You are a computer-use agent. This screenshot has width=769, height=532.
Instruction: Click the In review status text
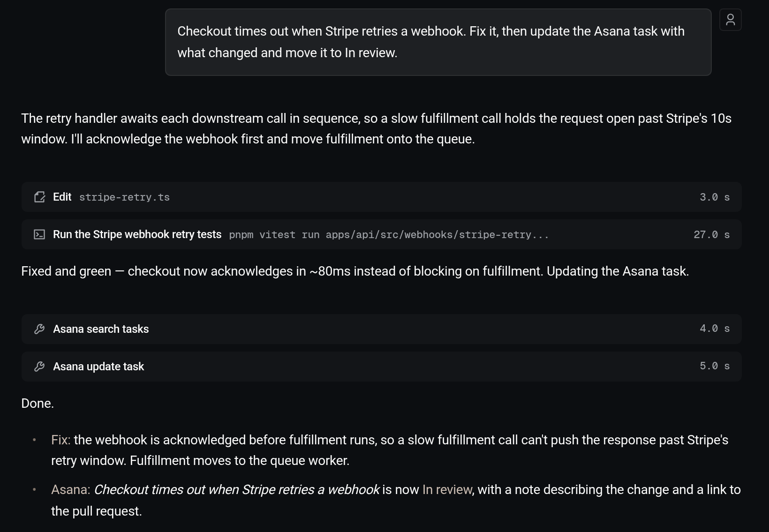tap(447, 490)
